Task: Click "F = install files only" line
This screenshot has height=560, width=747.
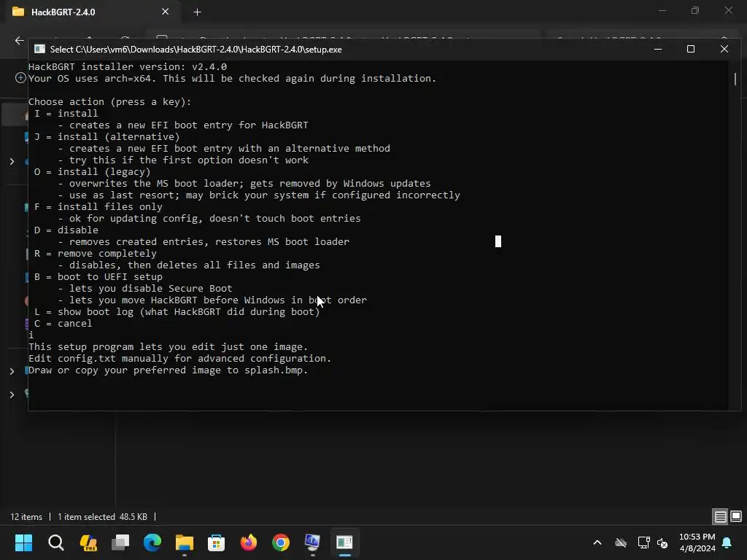Action: [x=98, y=206]
